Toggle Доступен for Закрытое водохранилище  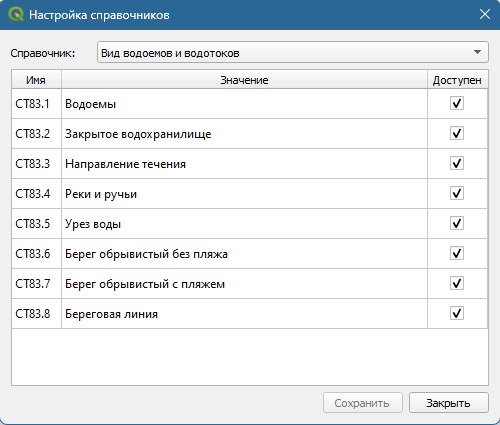[457, 133]
